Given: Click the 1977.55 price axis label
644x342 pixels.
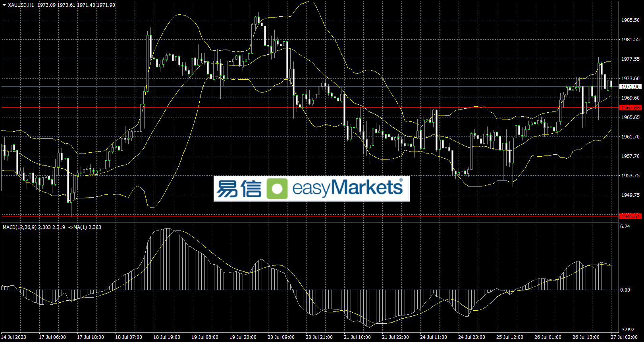Looking at the screenshot, I should point(631,59).
